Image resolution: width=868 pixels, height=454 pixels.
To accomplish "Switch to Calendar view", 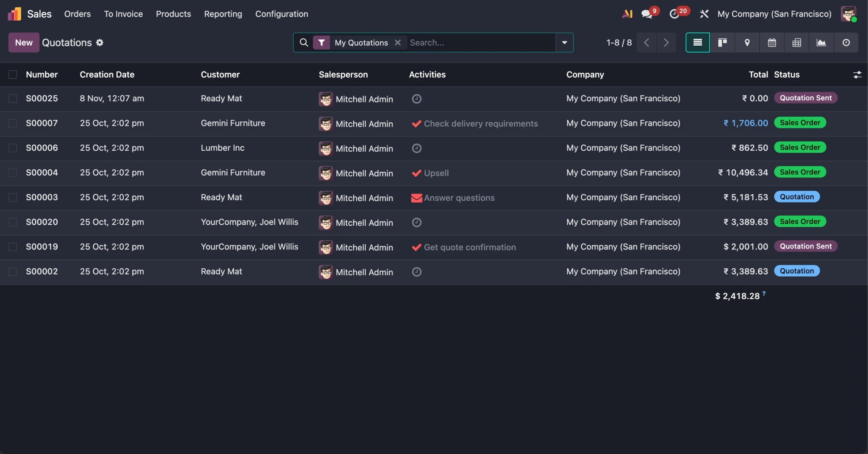I will pyautogui.click(x=772, y=43).
